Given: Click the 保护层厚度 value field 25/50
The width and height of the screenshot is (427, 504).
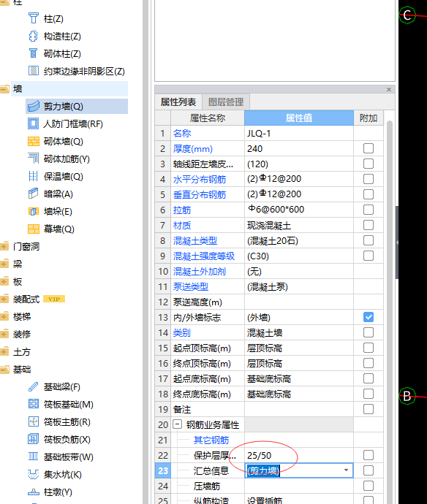Looking at the screenshot, I should [x=298, y=455].
